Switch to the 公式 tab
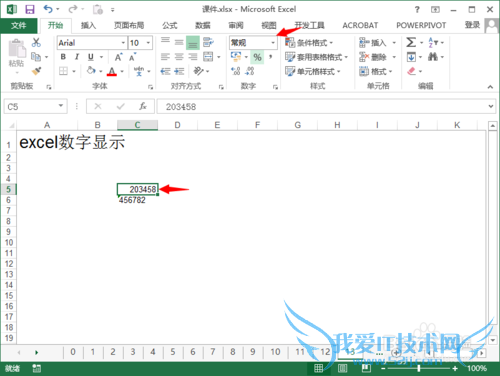This screenshot has height=376, width=500. [x=170, y=25]
